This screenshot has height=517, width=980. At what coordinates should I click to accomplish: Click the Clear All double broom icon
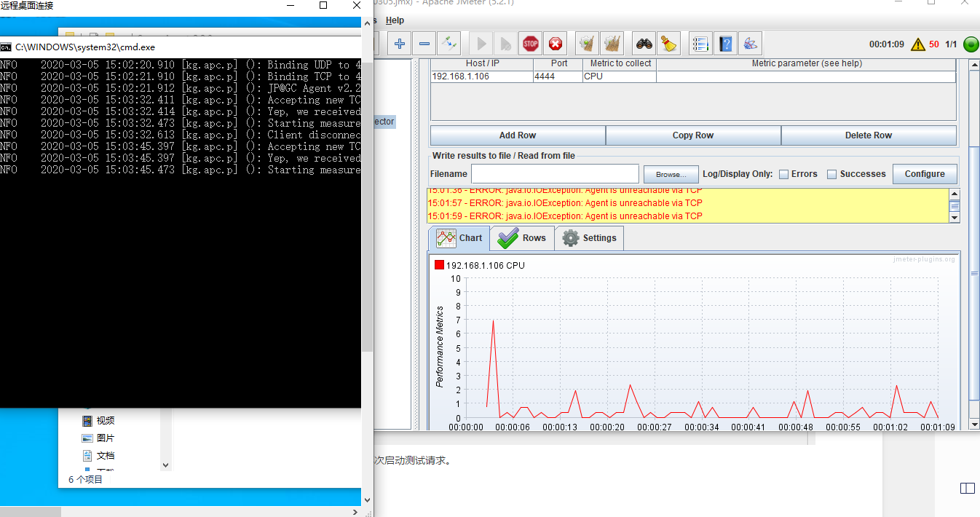coord(612,44)
